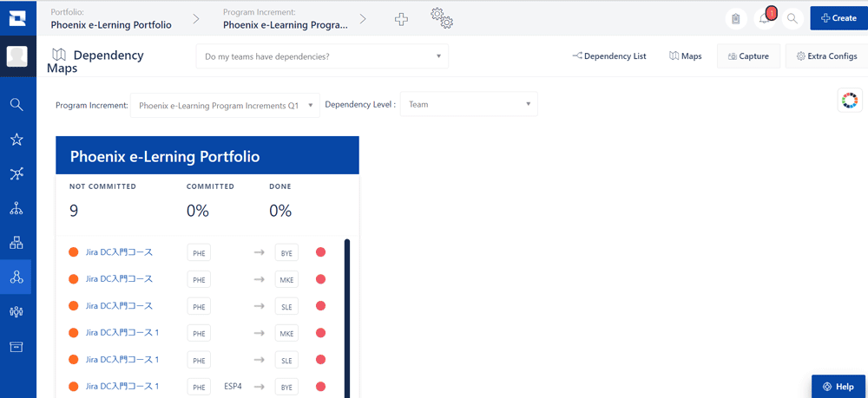The width and height of the screenshot is (868, 398).
Task: Open the notifications bell with red badge
Action: coord(765,18)
